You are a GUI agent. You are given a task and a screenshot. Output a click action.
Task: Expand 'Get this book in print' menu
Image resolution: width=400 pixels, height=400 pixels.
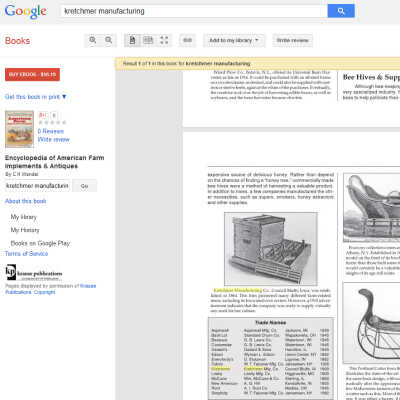(36, 97)
